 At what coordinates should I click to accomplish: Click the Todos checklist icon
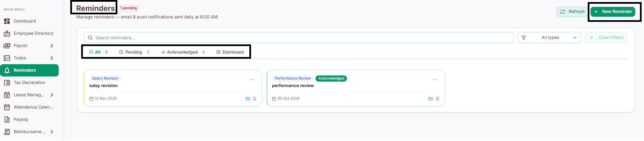tap(7, 58)
